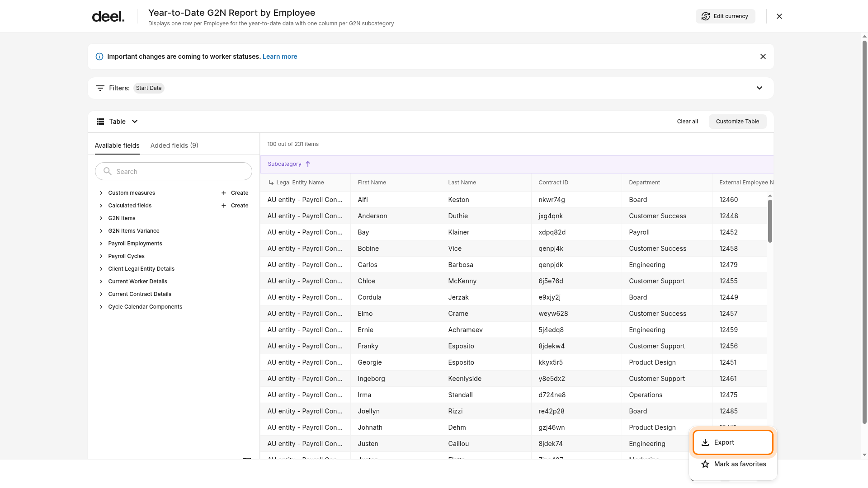Choose Mark as favorites from the menu
The image size is (868, 488).
tap(733, 464)
